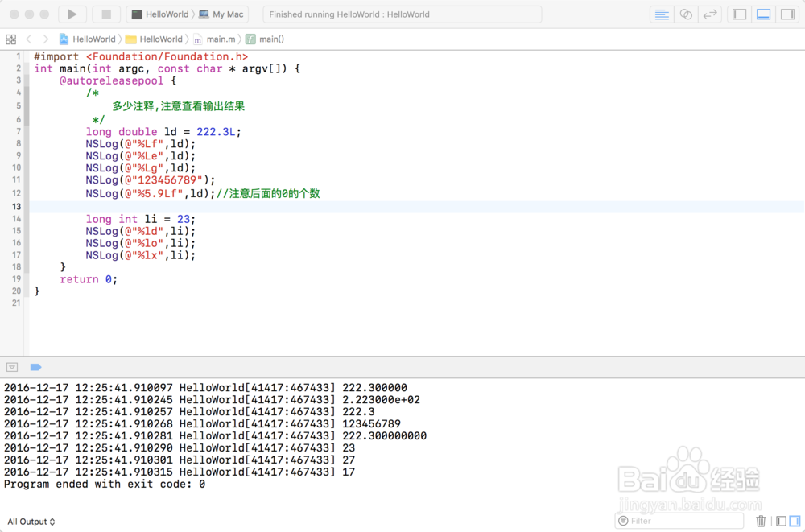Go forward in editor history
805x532 pixels.
(46, 39)
